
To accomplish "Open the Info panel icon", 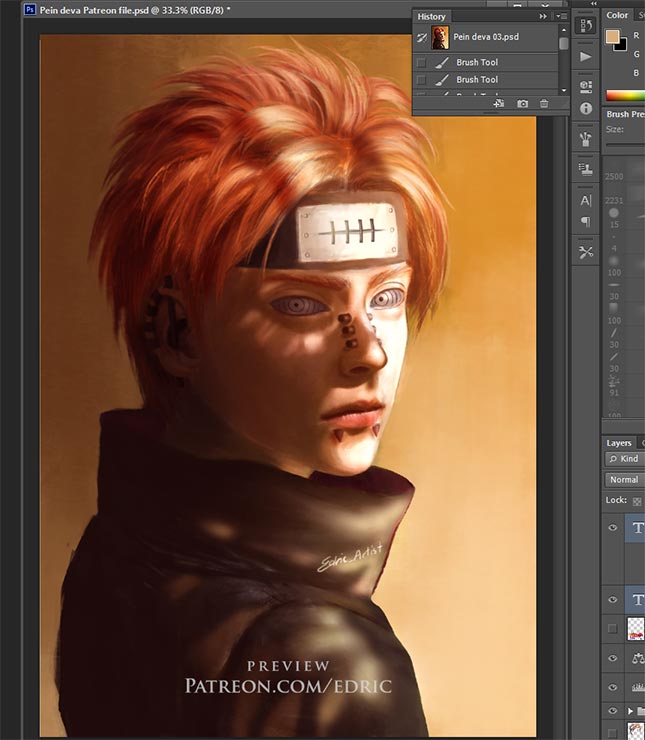I will (x=586, y=109).
